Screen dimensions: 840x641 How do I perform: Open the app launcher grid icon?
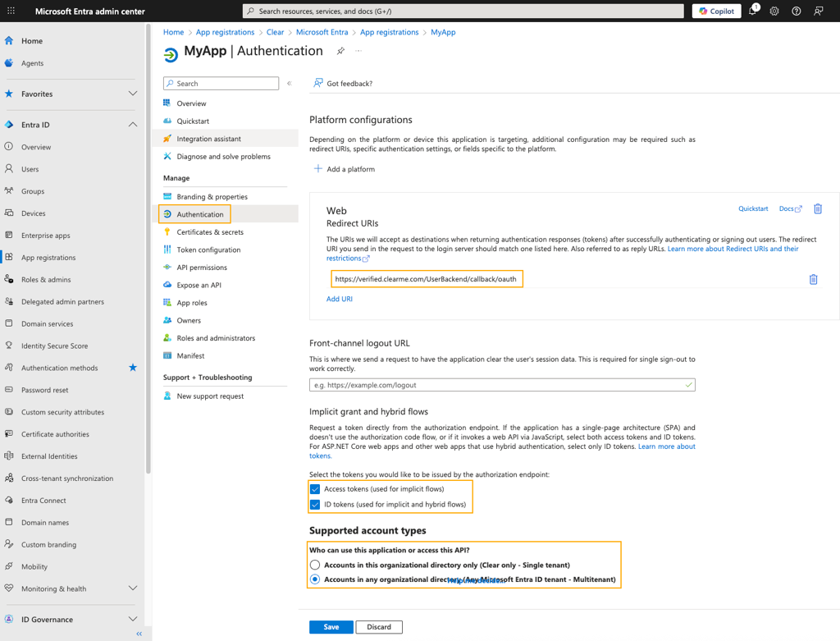pos(11,11)
